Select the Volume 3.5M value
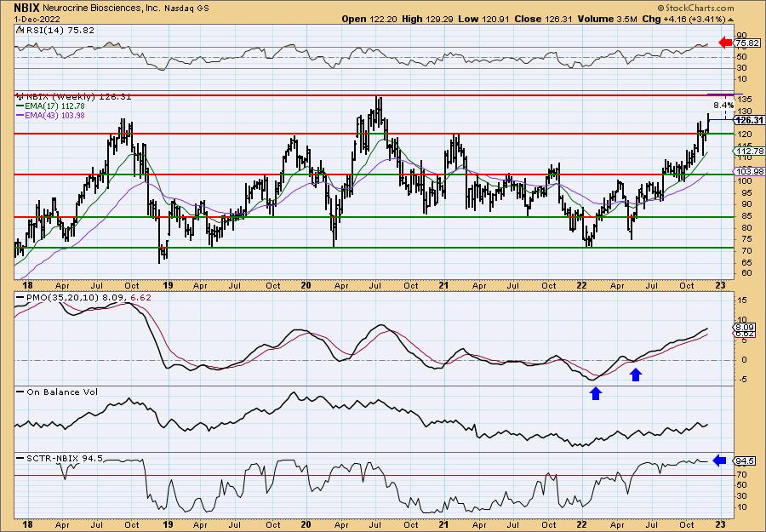The width and height of the screenshot is (766, 532). click(607, 19)
